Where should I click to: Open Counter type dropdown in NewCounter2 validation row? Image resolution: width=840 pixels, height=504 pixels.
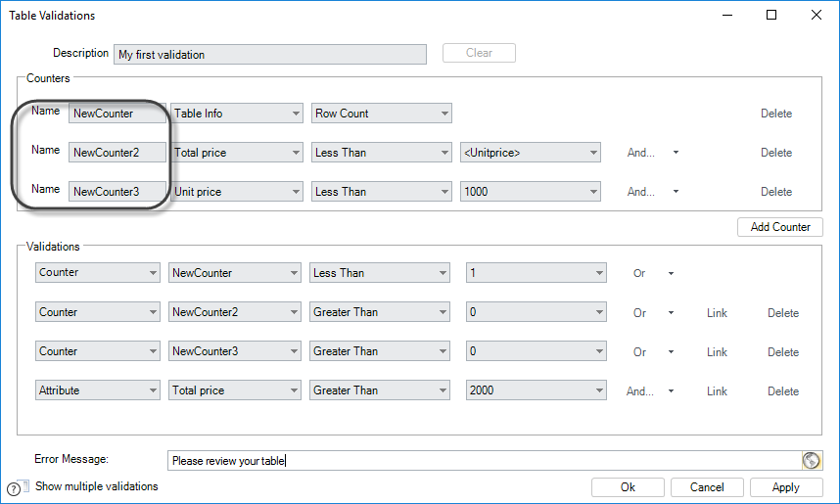point(98,312)
